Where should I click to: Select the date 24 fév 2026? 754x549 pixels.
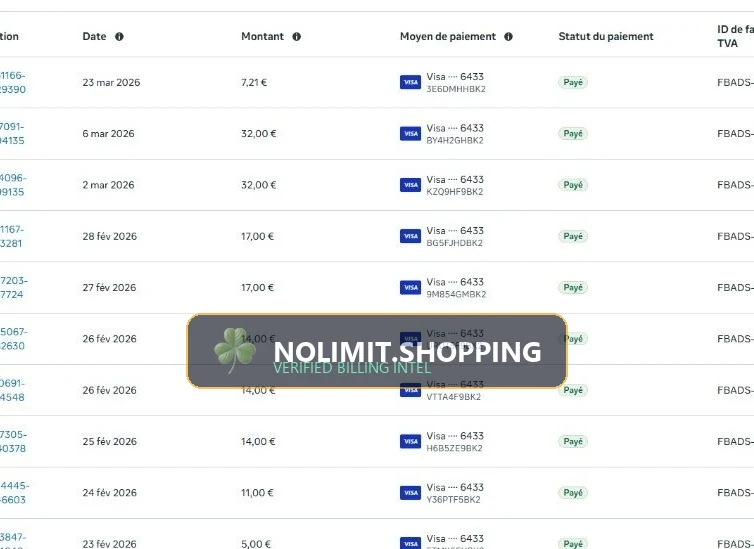pyautogui.click(x=110, y=493)
